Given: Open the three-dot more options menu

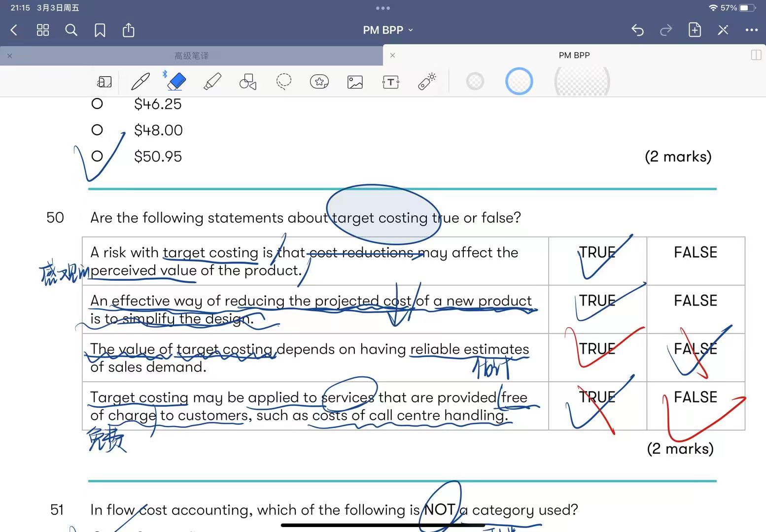Looking at the screenshot, I should (751, 30).
